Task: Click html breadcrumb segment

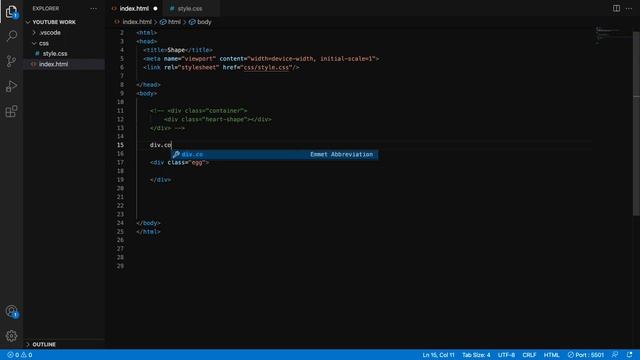Action: 174,22
